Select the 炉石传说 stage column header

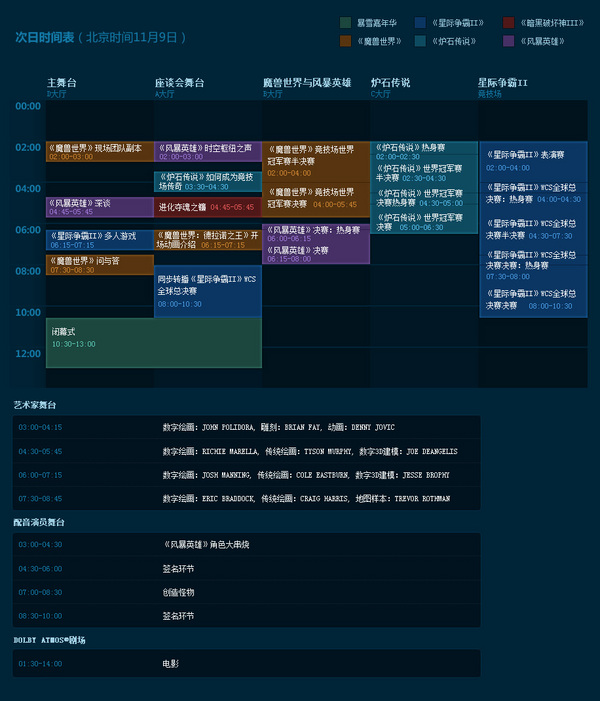(390, 82)
